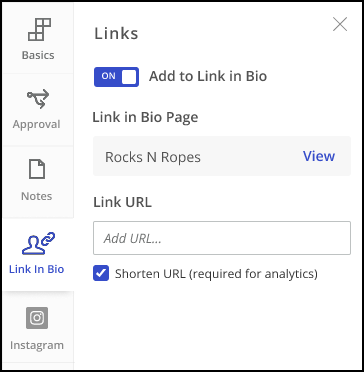Select the Rocks N Ropes page field

click(x=222, y=156)
